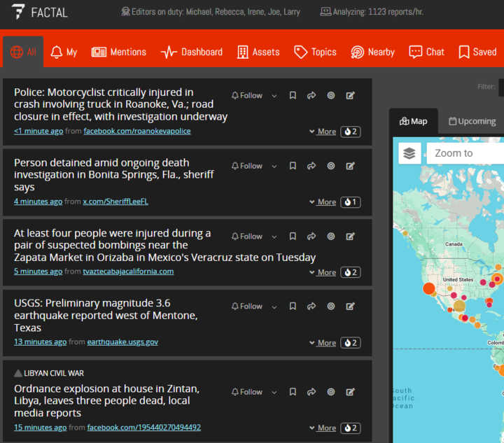Expand More on Zintan explosion story
The width and height of the screenshot is (504, 443).
[x=323, y=428]
